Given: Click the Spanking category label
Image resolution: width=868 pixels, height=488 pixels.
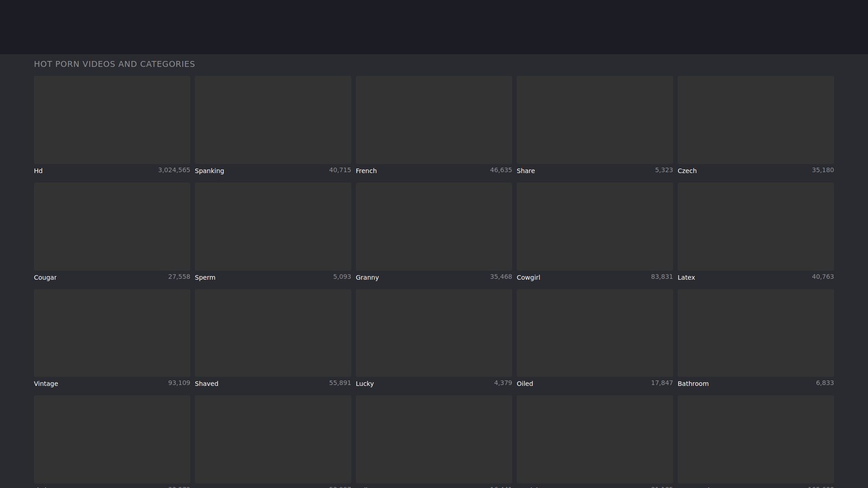Looking at the screenshot, I should tap(209, 171).
